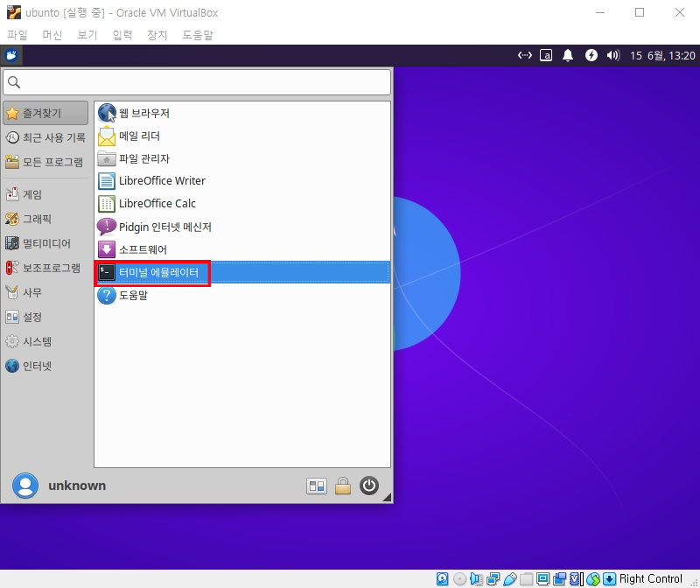Launch LibreOffice Calc
The height and width of the screenshot is (588, 700).
(x=242, y=204)
